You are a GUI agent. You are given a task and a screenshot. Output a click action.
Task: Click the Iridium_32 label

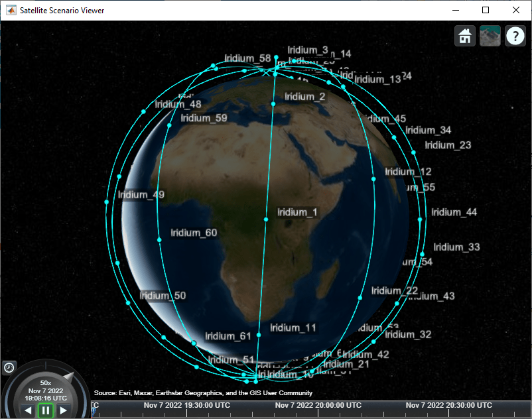(408, 335)
